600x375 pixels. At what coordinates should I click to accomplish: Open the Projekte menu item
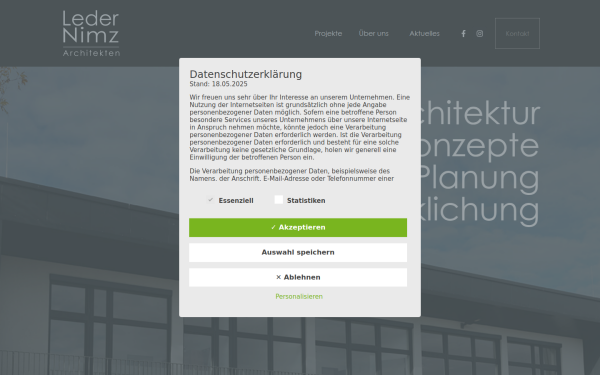click(328, 34)
